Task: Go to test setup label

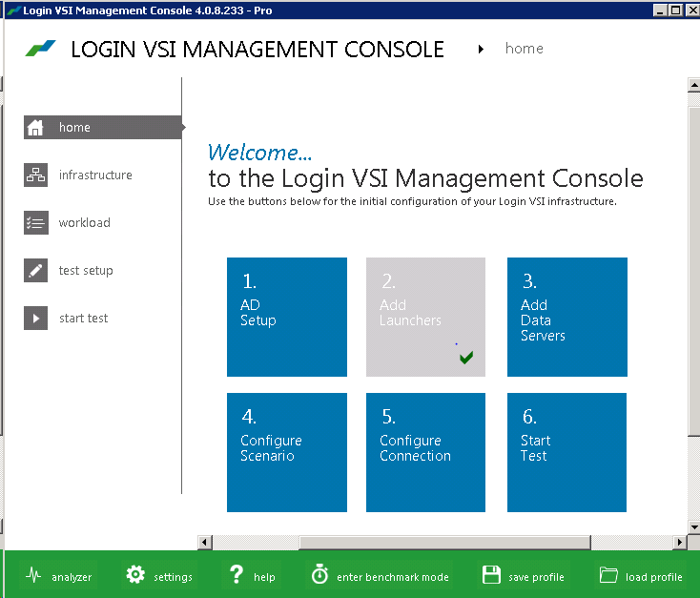Action: 86,271
